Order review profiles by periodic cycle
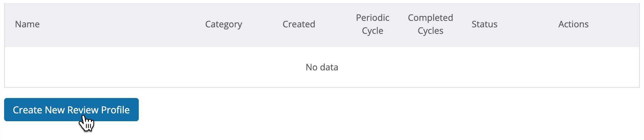Image resolution: width=644 pixels, height=140 pixels. coord(373,24)
